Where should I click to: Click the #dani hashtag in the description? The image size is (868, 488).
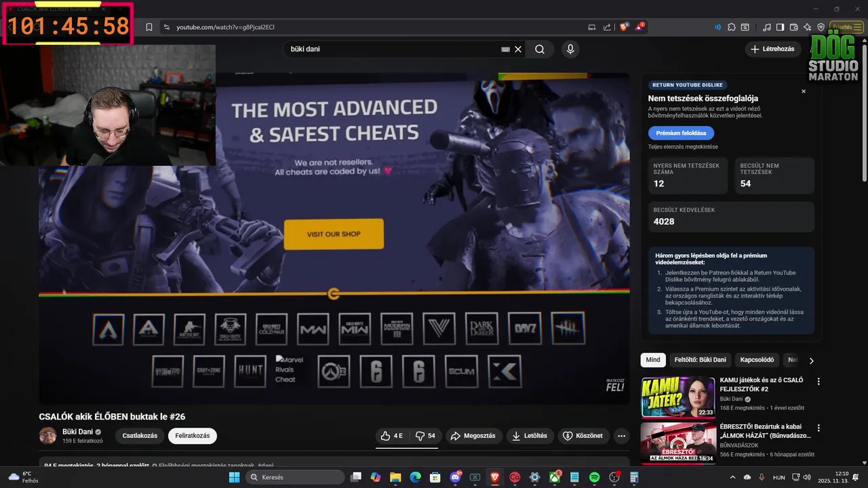pyautogui.click(x=266, y=466)
